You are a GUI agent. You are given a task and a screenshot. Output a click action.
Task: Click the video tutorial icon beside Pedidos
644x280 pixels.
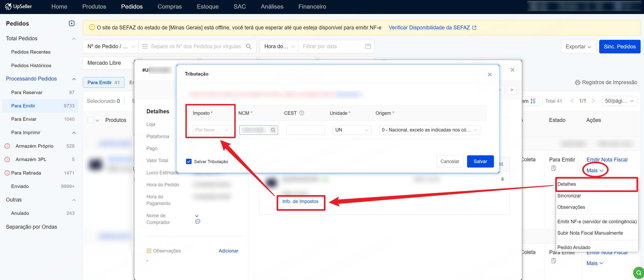[x=71, y=24]
